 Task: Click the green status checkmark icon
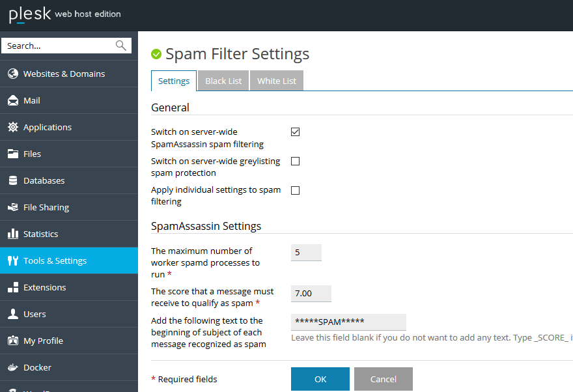pos(156,54)
